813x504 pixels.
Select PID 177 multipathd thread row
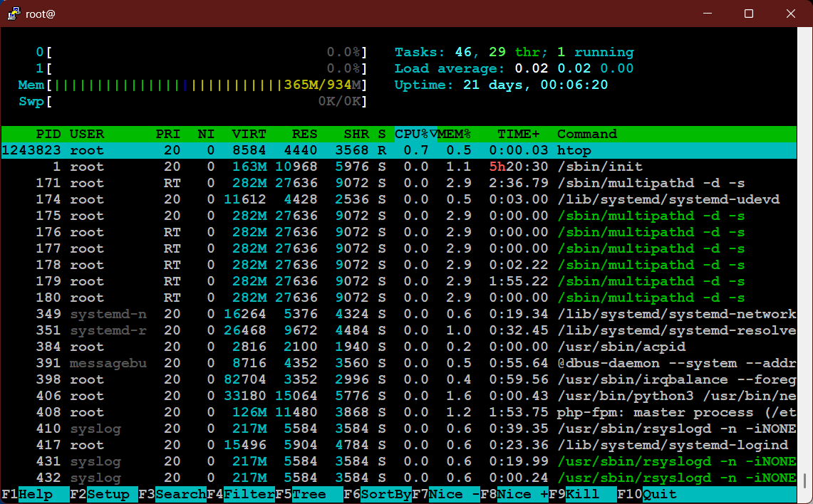pyautogui.click(x=399, y=248)
